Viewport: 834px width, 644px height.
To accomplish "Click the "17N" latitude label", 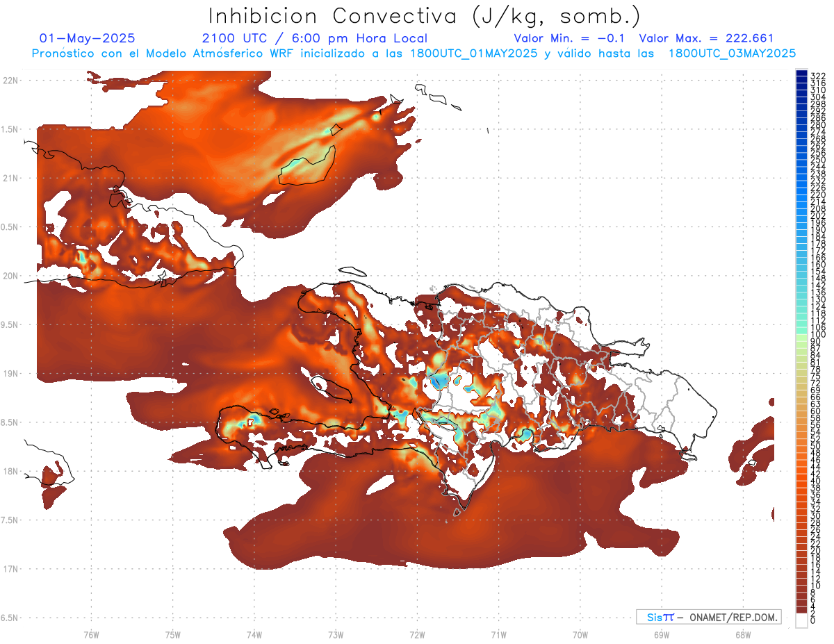I will (10, 569).
